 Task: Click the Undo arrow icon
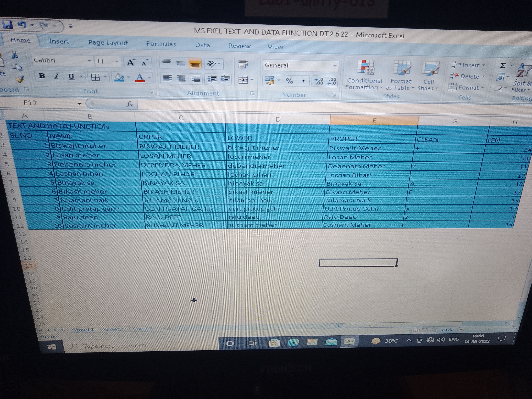click(22, 25)
